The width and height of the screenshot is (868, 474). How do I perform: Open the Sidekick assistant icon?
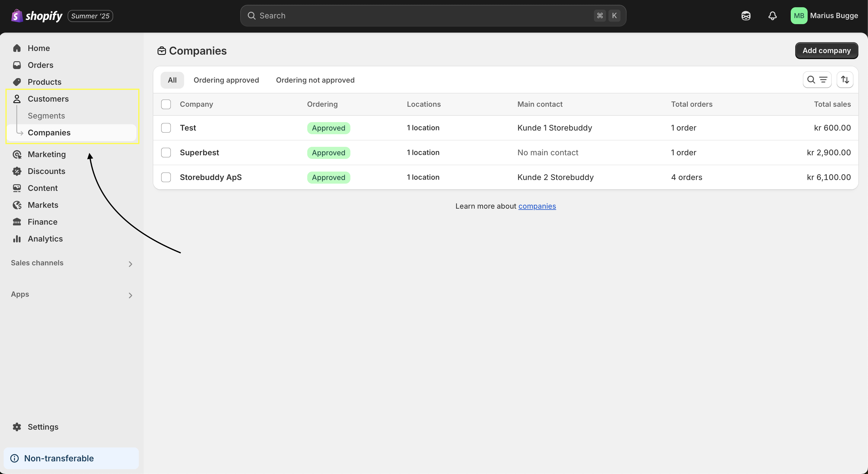746,16
